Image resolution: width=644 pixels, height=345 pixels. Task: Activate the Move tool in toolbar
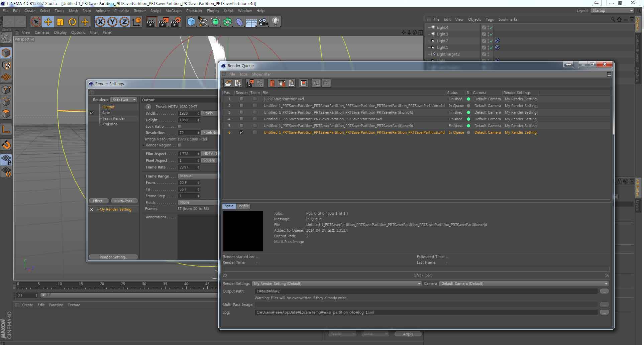click(48, 22)
